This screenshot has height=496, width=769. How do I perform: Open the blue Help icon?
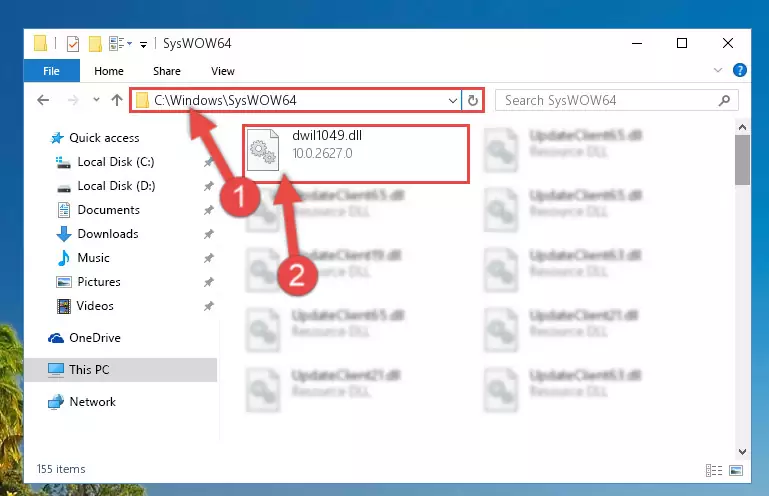pos(740,70)
